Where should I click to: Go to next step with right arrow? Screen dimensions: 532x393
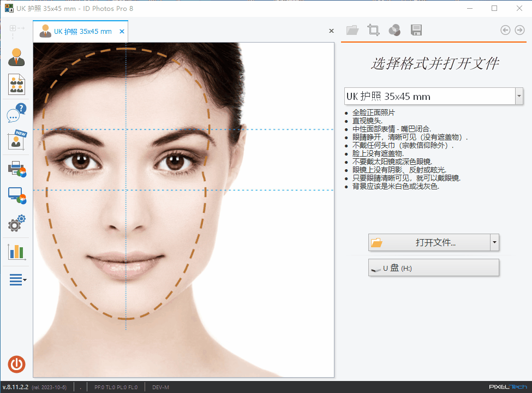tap(520, 30)
